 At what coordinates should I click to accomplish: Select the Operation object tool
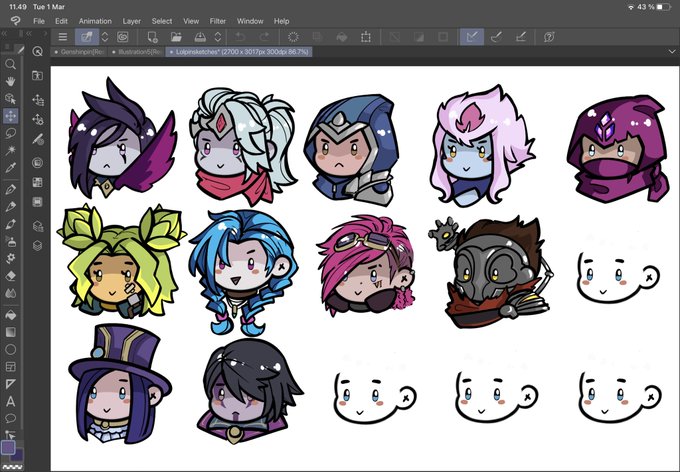pos(10,98)
